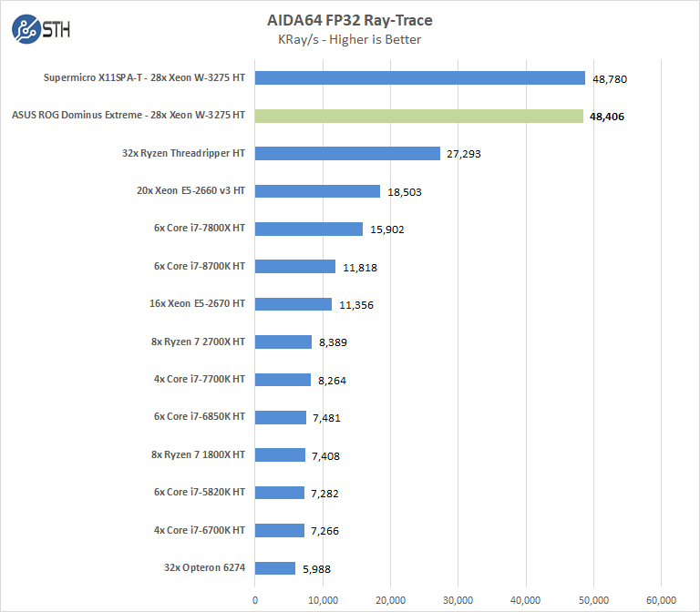Viewport: 700px width, 612px height.
Task: Click the 48,780 data value
Action: (x=610, y=79)
